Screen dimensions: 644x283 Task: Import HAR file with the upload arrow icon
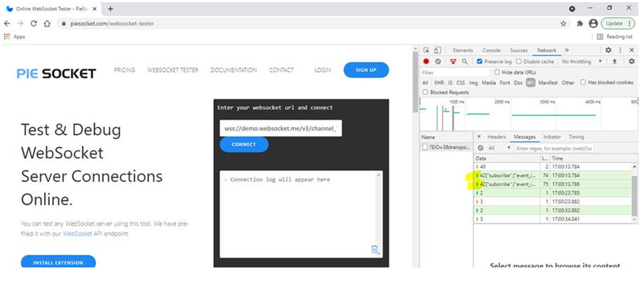point(614,62)
